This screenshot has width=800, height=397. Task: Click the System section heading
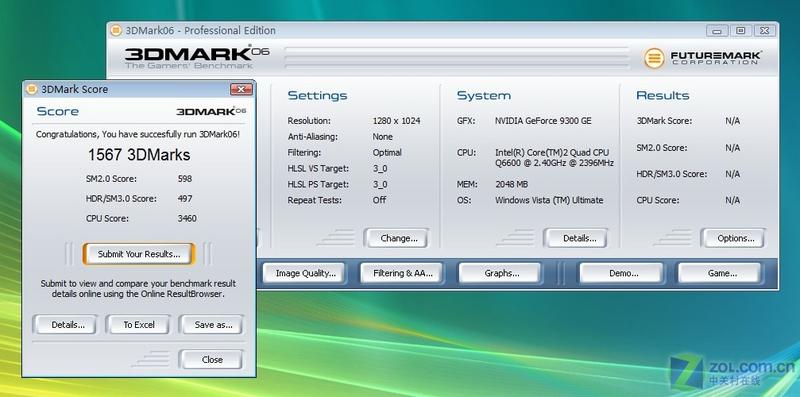click(484, 95)
